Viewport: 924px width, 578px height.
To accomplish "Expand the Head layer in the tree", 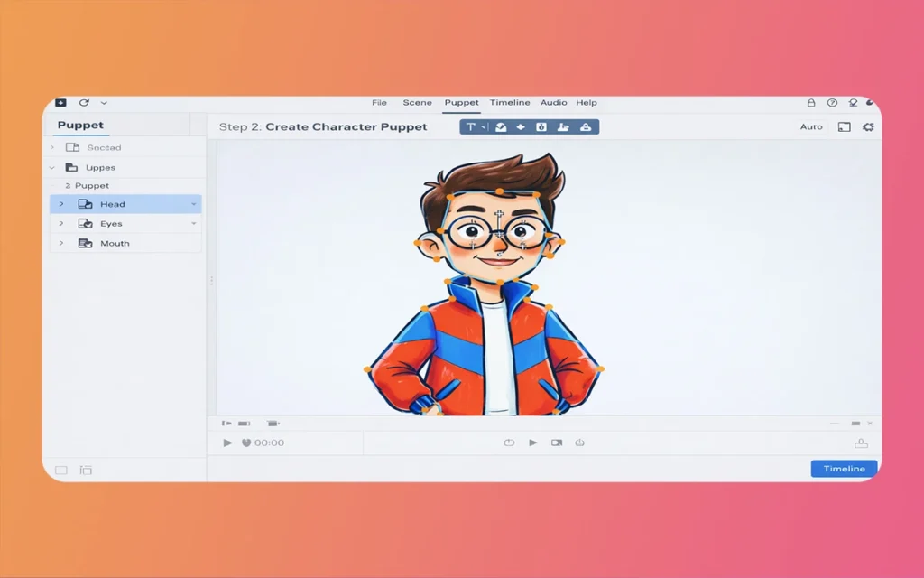I will 61,204.
